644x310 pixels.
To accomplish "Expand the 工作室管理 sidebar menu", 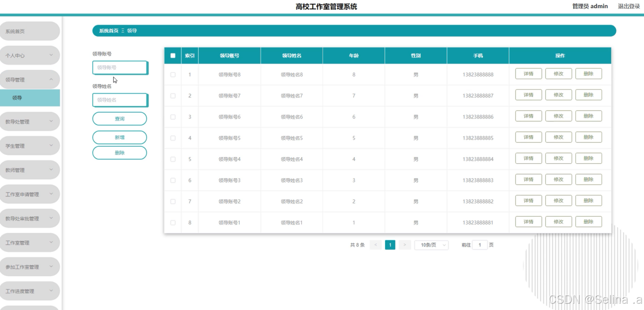I will click(30, 243).
